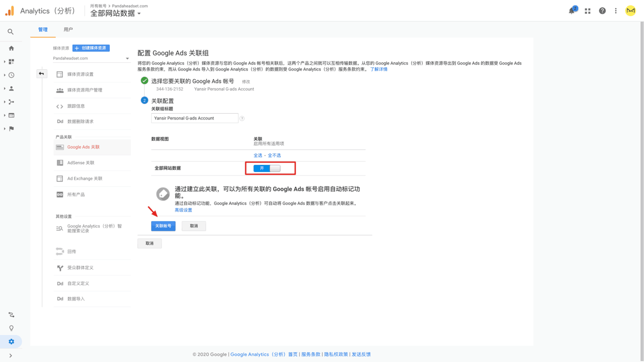This screenshot has height=362, width=644.
Task: Click the blue 关联帐号 button
Action: 163,226
